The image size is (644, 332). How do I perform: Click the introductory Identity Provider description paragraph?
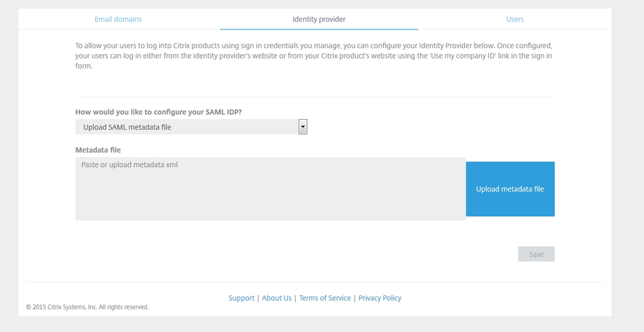click(314, 56)
